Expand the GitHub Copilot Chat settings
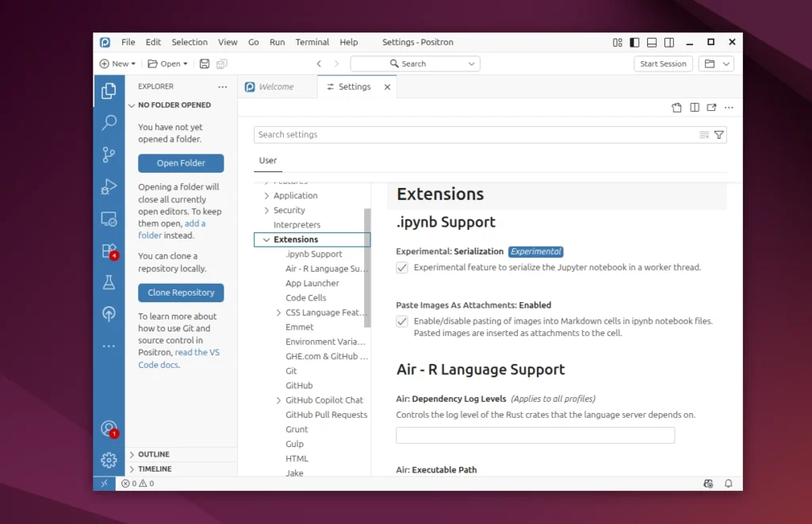This screenshot has width=812, height=524. pos(278,400)
